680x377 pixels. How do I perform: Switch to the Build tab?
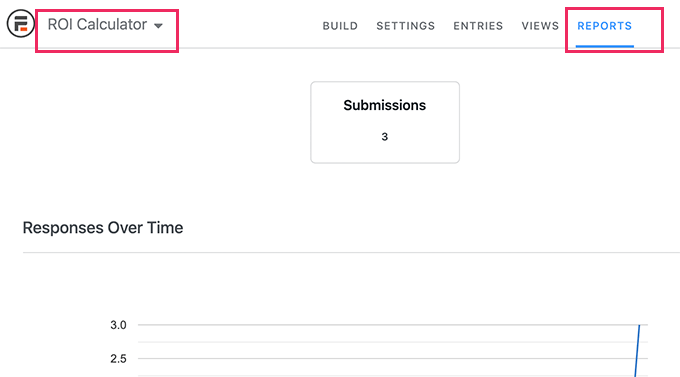coord(340,26)
